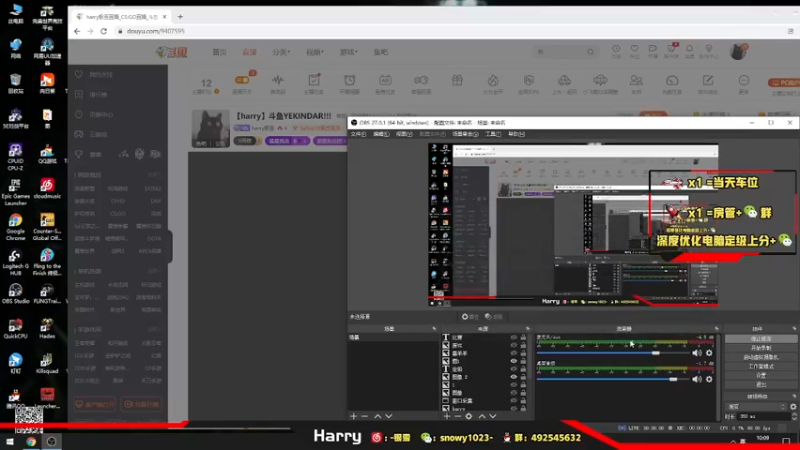Screen dimensions: 800x450
Task: Open the 麦克风/Aux channel gear settings
Action: point(709,353)
